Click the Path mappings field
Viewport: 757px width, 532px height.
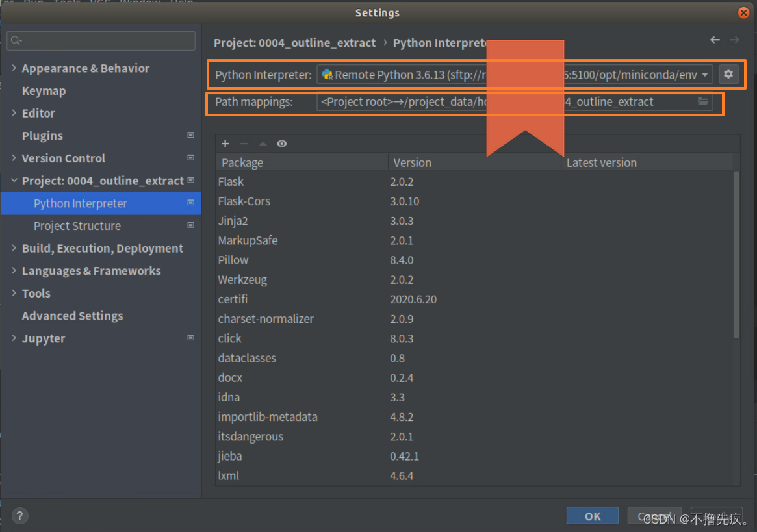click(x=515, y=102)
